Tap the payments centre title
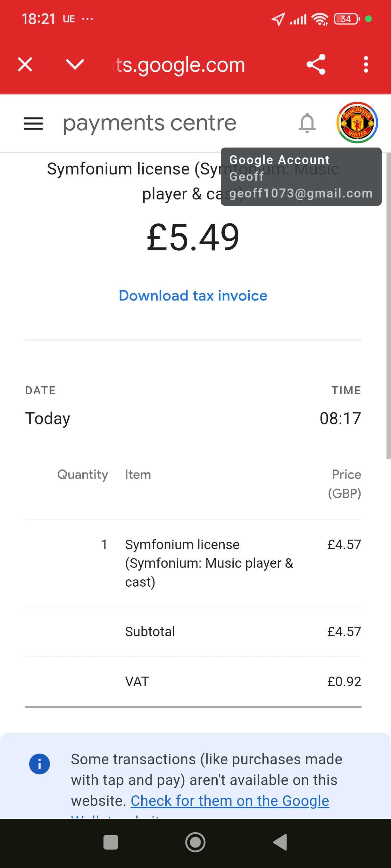Viewport: 391px width, 868px height. pyautogui.click(x=149, y=123)
